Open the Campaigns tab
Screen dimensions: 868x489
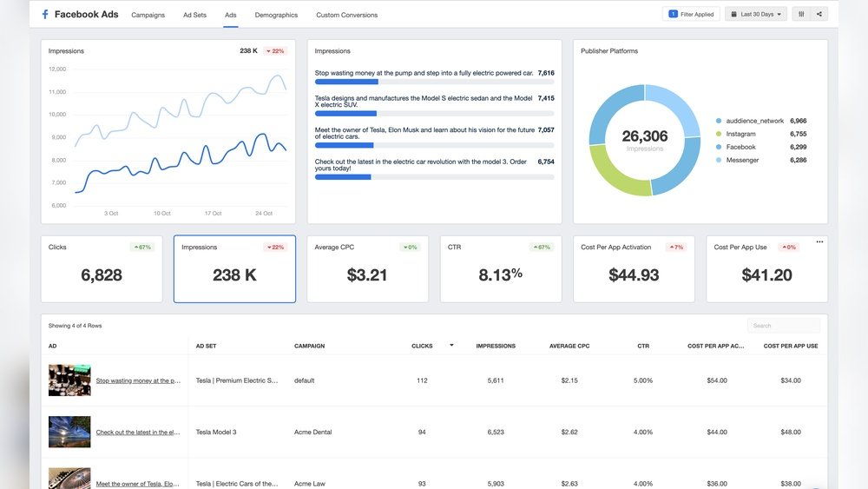148,15
